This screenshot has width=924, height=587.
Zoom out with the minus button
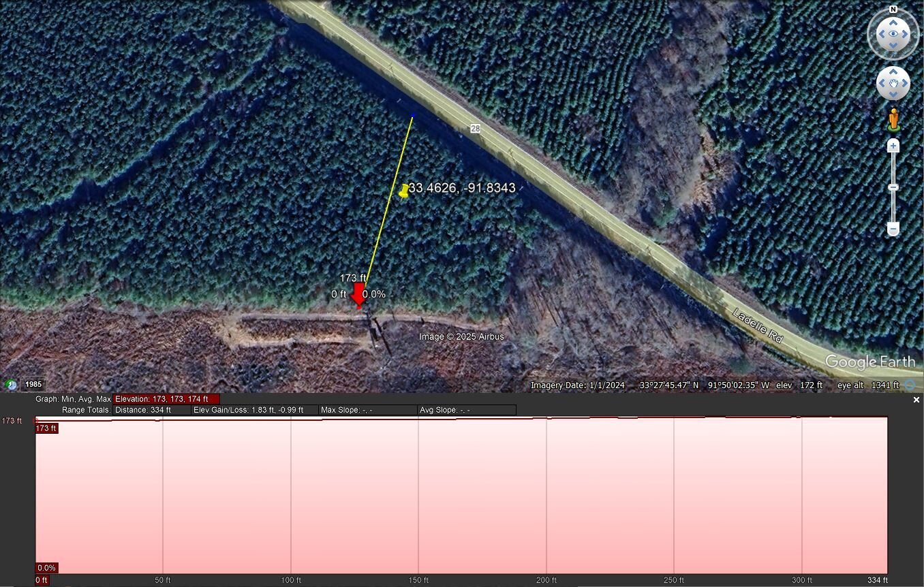pos(893,229)
